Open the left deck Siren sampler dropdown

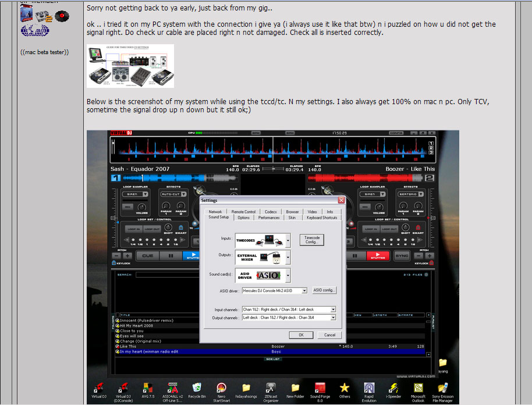tap(145, 194)
